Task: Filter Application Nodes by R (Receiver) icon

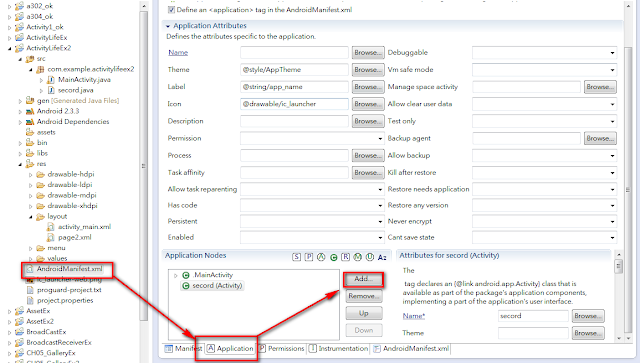Action: click(345, 257)
